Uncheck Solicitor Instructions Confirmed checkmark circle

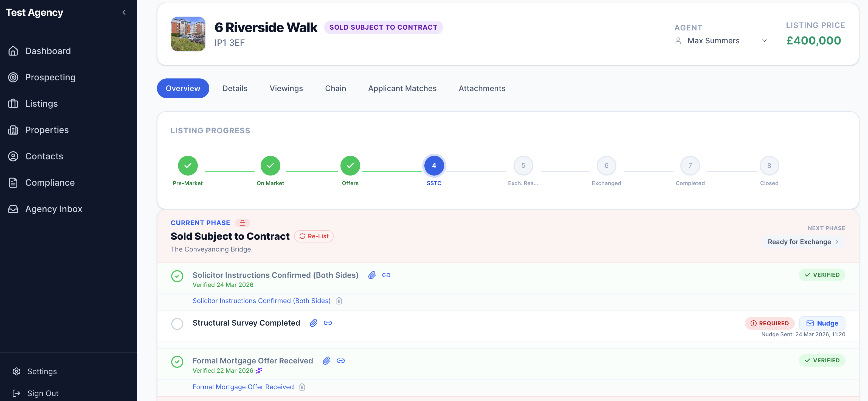pos(177,276)
